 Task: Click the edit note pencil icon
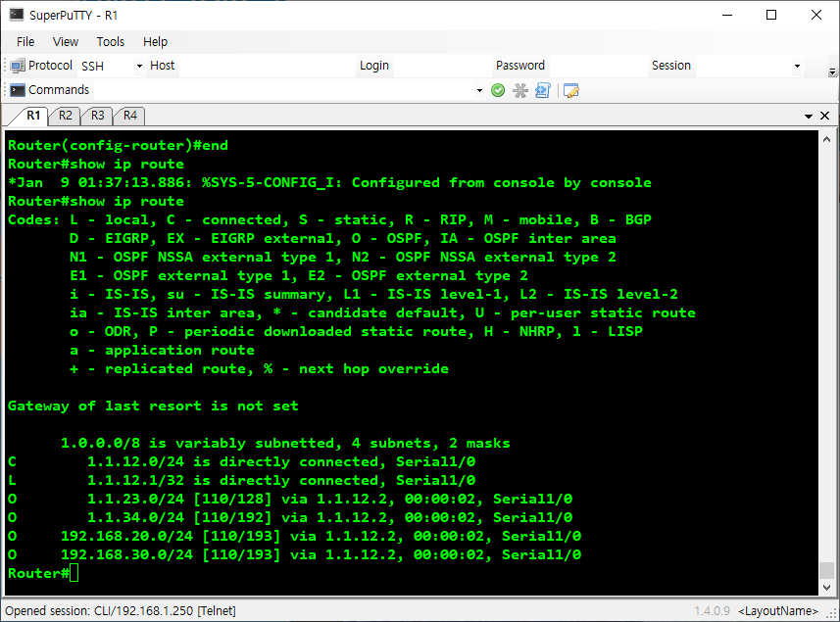coord(571,90)
